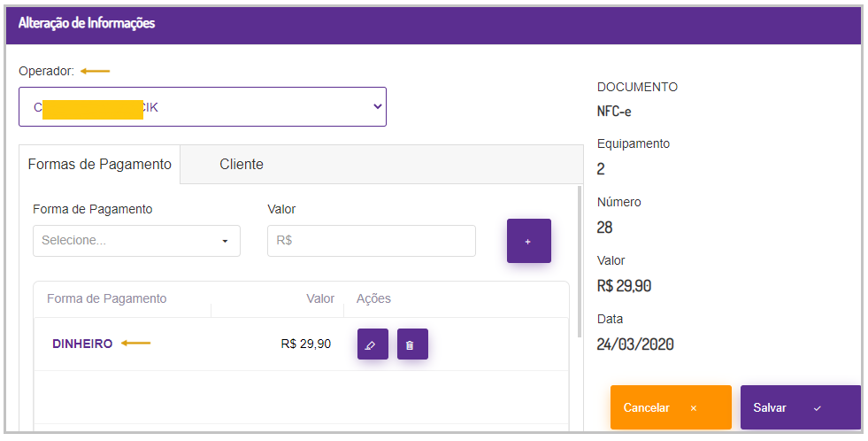Viewport: 868px width, 441px height.
Task: Click the Valor column header in table
Action: (320, 299)
